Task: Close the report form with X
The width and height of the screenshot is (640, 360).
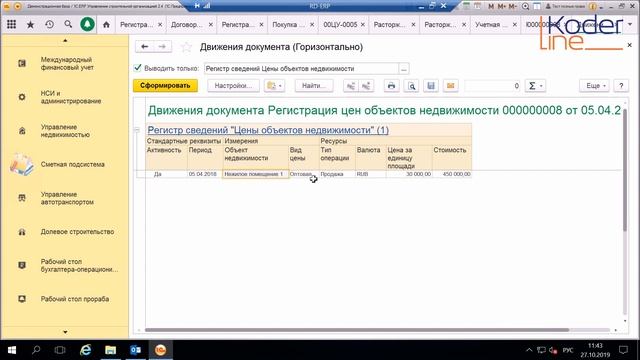Action: click(629, 45)
